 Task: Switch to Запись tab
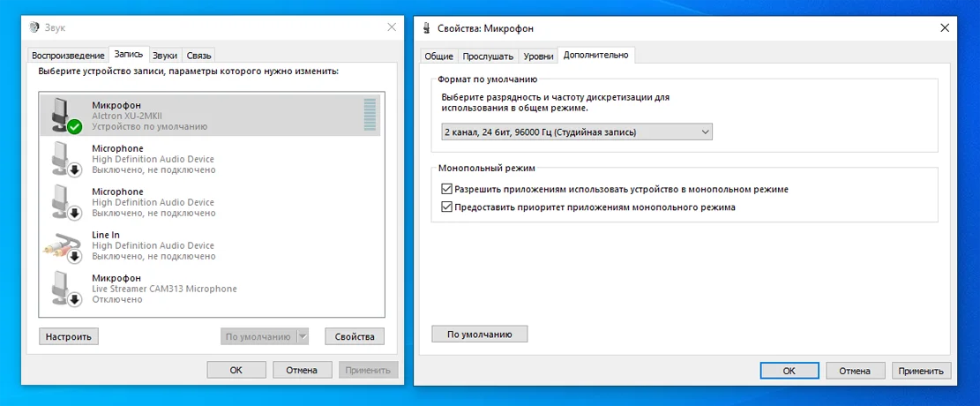click(130, 54)
